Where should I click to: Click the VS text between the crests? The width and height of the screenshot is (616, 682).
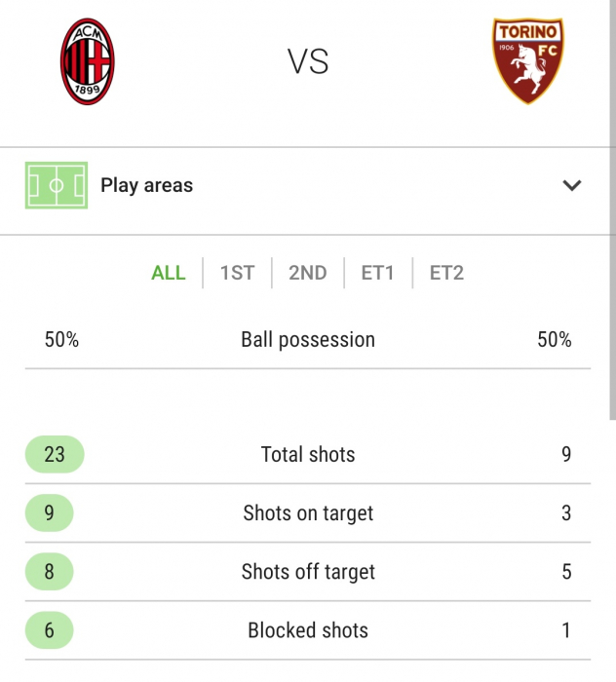tap(308, 61)
